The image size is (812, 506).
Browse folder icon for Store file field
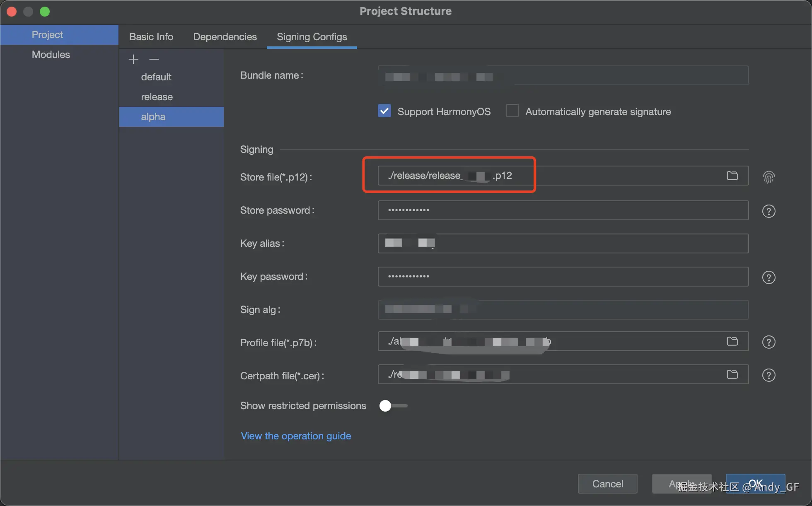tap(732, 176)
